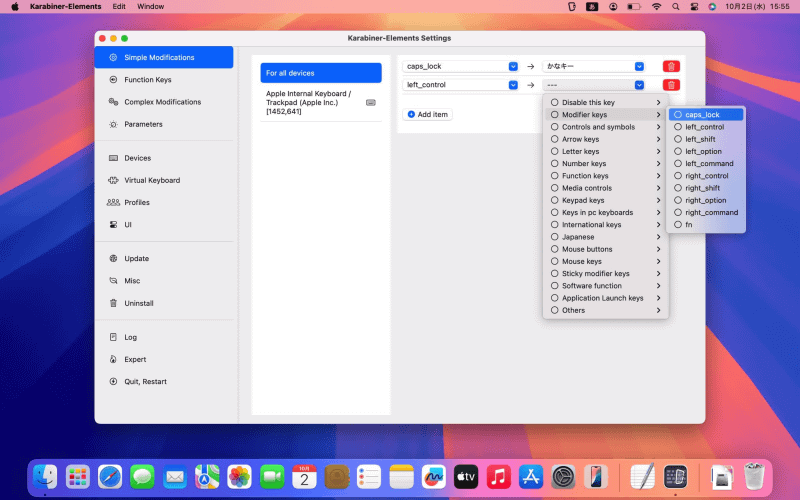Select Simple Modifications sidebar item

164,57
